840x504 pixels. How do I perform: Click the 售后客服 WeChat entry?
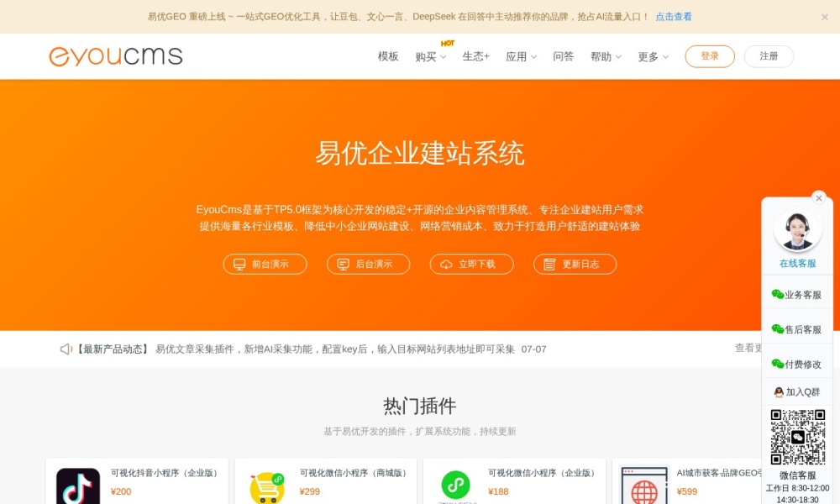coord(796,329)
